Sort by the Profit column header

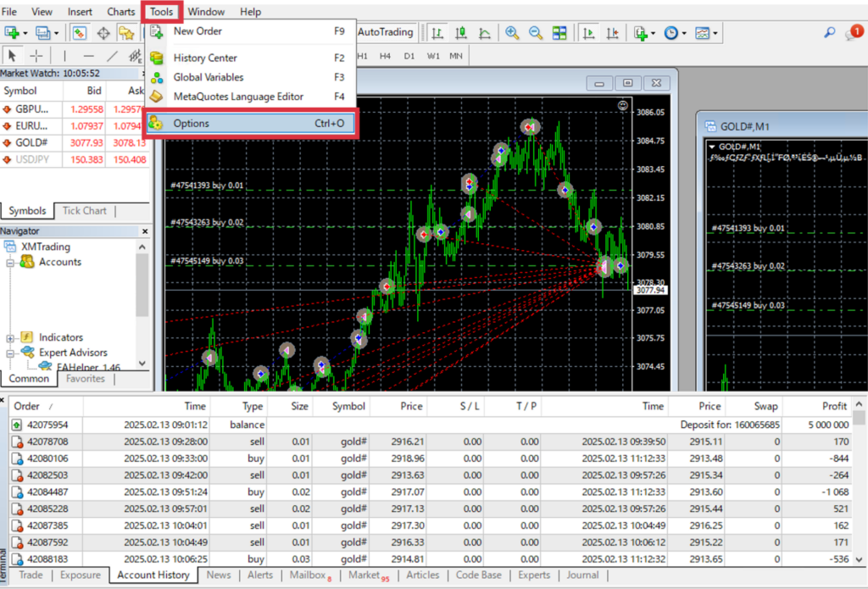pos(815,406)
